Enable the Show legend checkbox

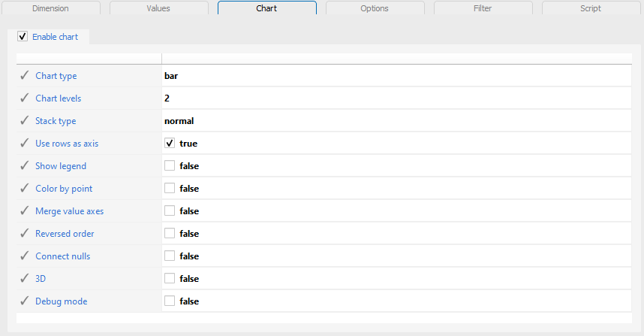click(170, 165)
